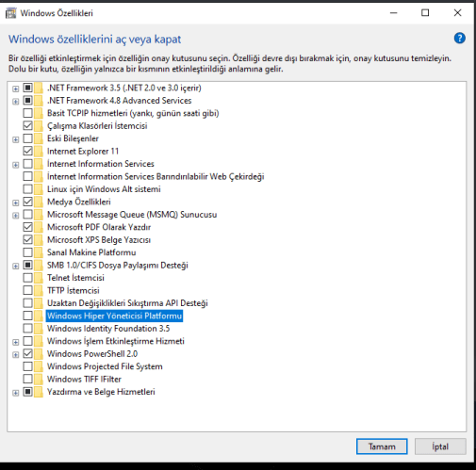Click the Windows Özellikleri title bar icon
This screenshot has width=476, height=470.
tap(10, 13)
